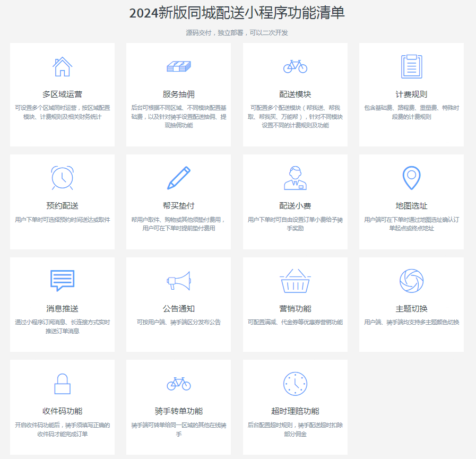
Task: Click the clipboard icon for 计费规则
Action: 411,66
